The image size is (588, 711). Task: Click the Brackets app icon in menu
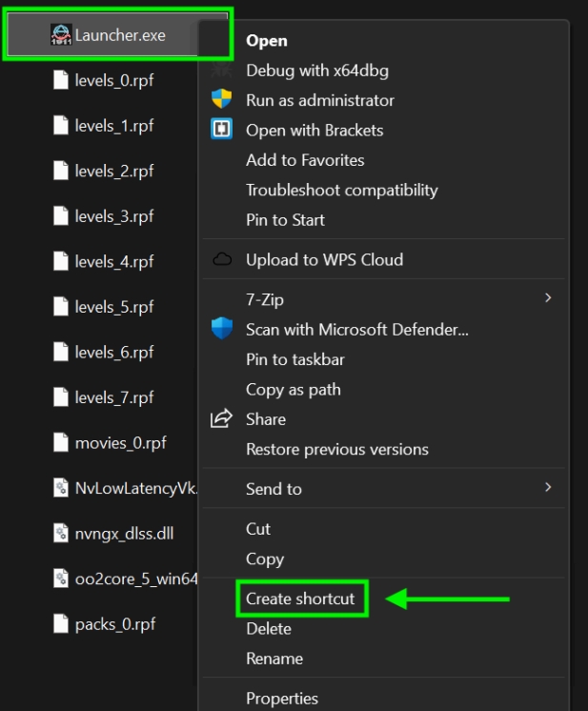tap(222, 129)
